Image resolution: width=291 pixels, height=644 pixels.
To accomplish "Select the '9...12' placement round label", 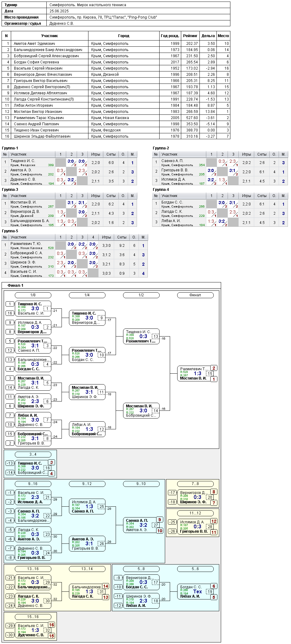I will tap(87, 484).
